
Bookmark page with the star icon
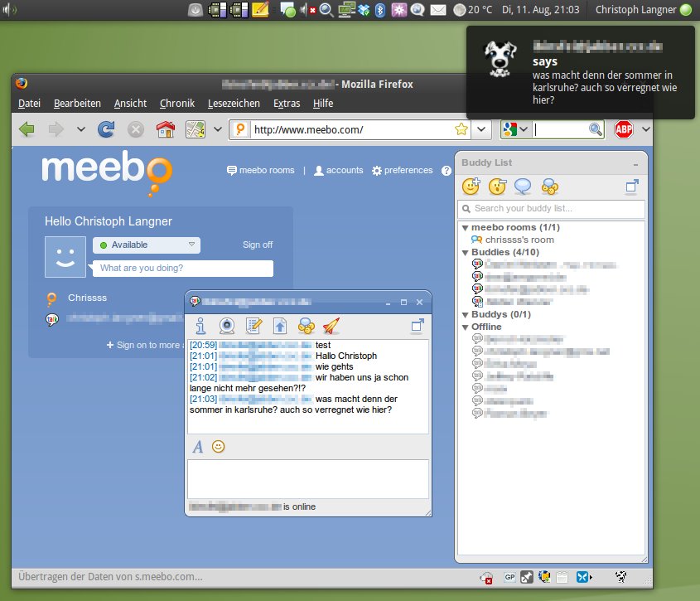(461, 129)
